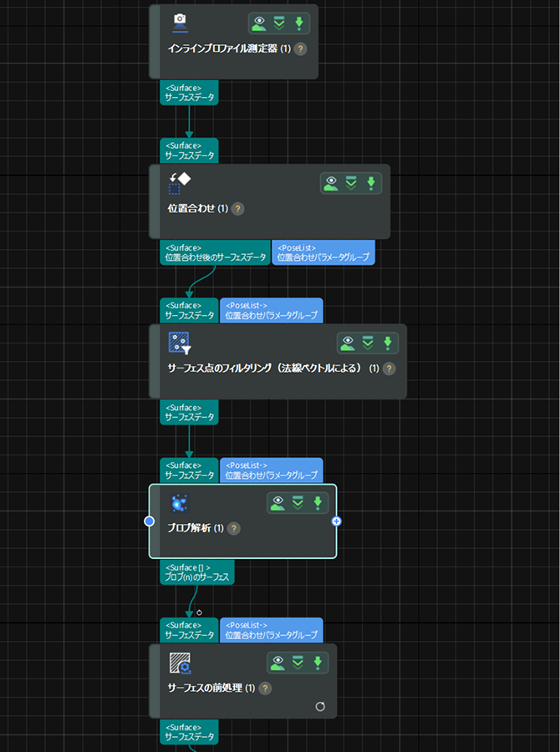Viewport: 560px width, 752px height.
Task: Open help for サーフェスの前処理 (1)
Action: 265,688
